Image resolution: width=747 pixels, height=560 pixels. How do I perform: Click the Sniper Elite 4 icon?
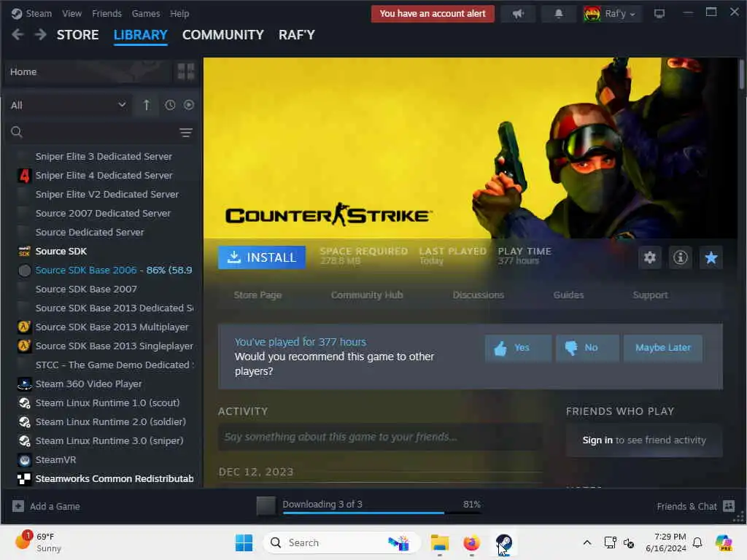(x=24, y=175)
